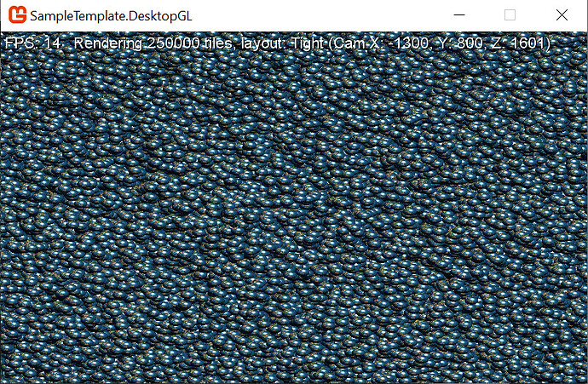Image resolution: width=588 pixels, height=384 pixels.
Task: Click the "FPS: 14" readout
Action: [x=32, y=43]
